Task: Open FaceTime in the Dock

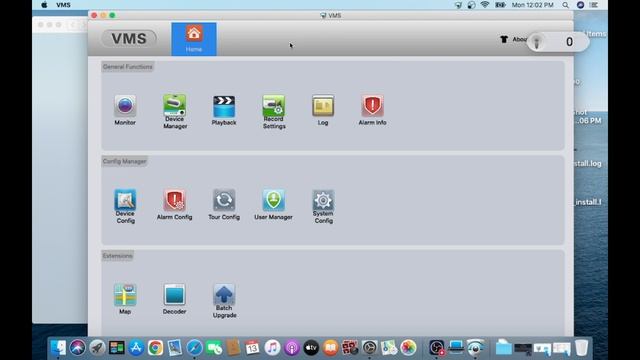Action: [x=214, y=348]
